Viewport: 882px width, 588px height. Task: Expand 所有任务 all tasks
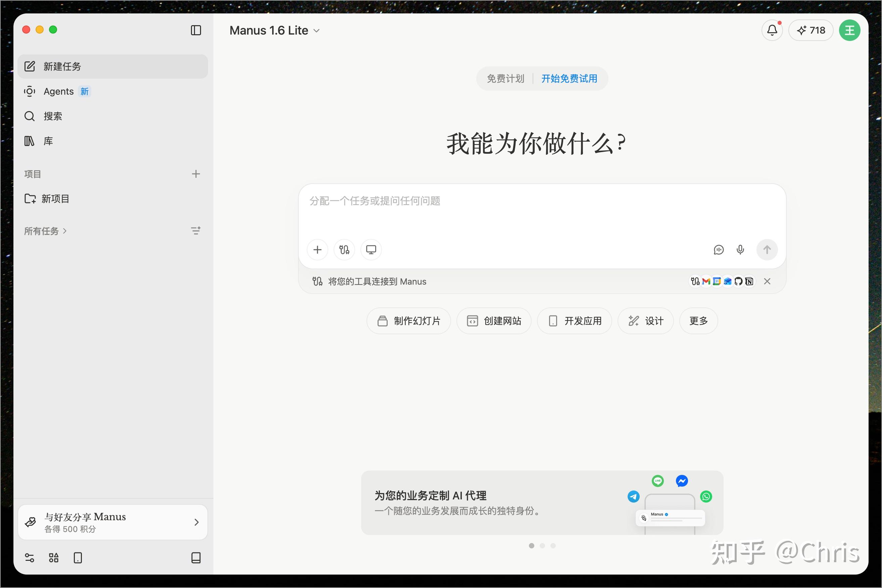coord(45,231)
